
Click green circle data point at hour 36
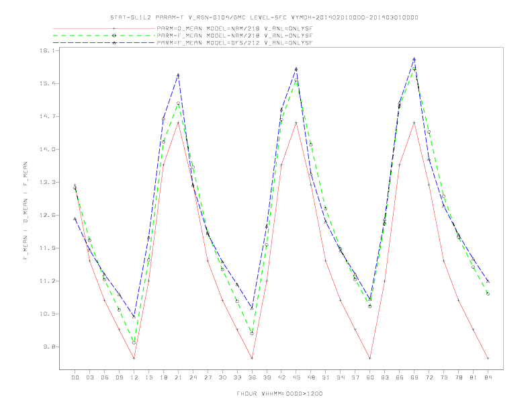(x=252, y=333)
